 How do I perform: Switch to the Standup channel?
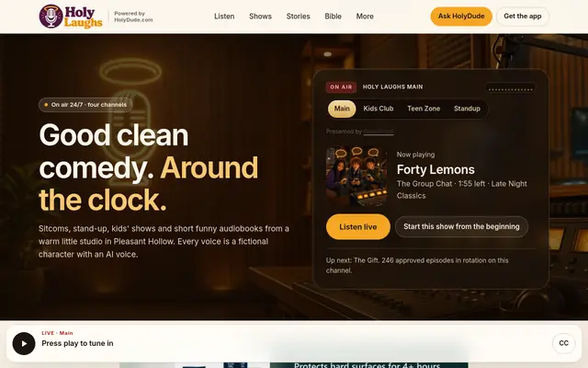click(x=467, y=109)
